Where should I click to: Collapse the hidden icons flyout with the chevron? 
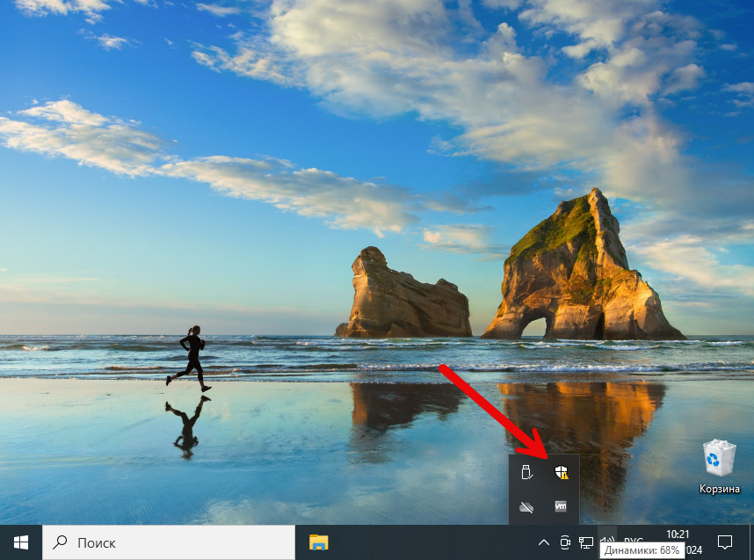(543, 542)
